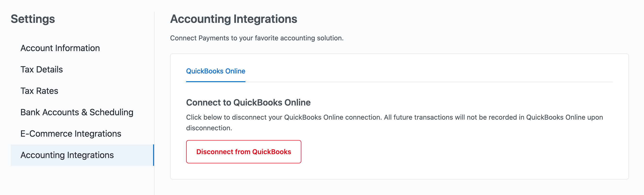Click the Accounting Integrations page title
This screenshot has width=644, height=195.
[234, 19]
